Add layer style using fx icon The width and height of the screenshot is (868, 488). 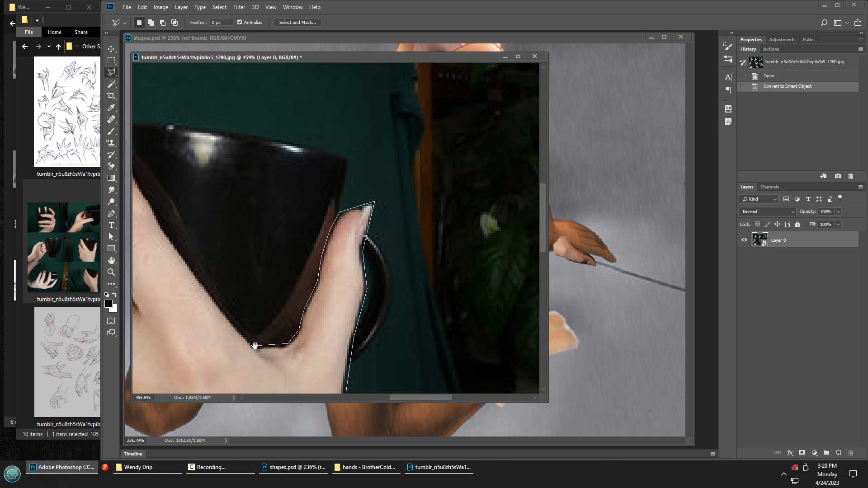pos(790,453)
